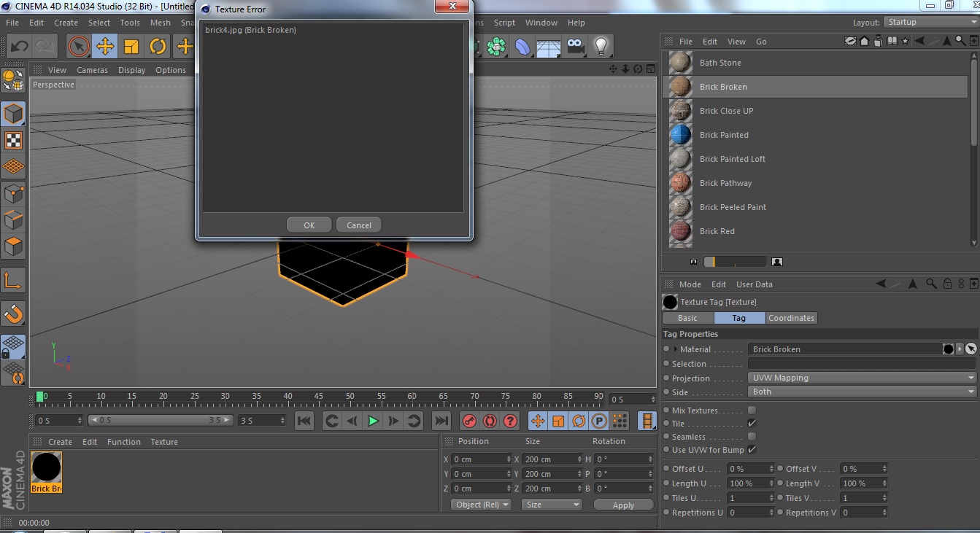Open the Projection UVW Mapping dropdown
This screenshot has width=980, height=533.
click(863, 378)
